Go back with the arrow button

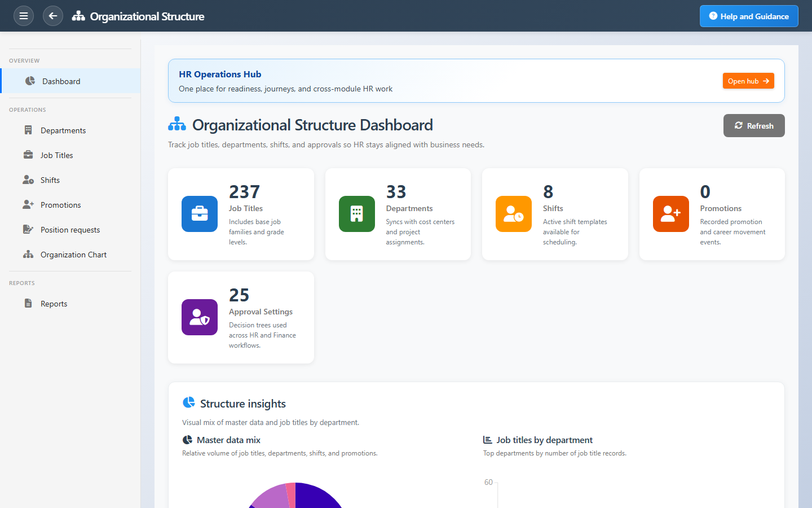click(53, 16)
